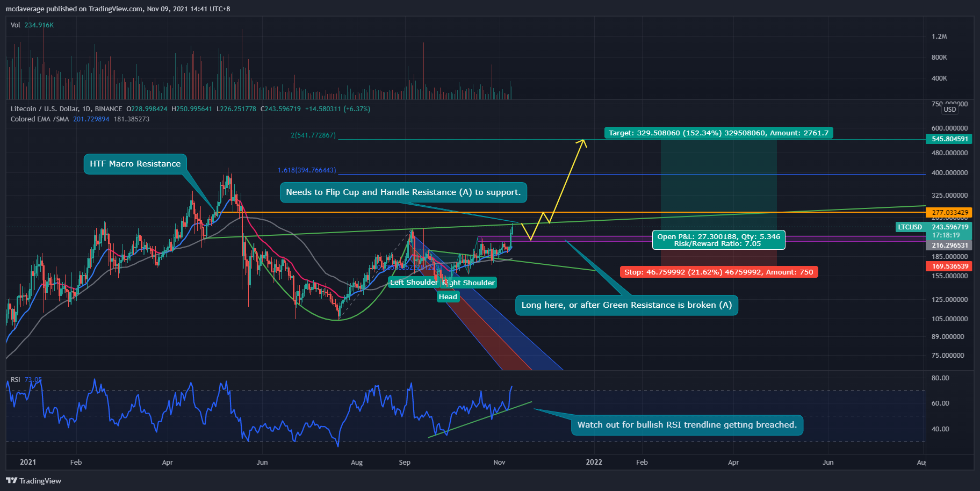Click the TradingView logo

point(33,481)
